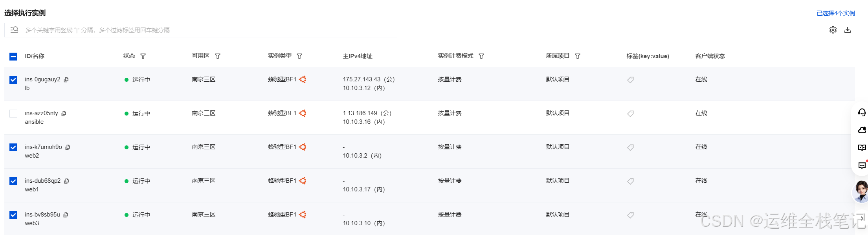
Task: Open the 状态 column filter
Action: pos(143,56)
